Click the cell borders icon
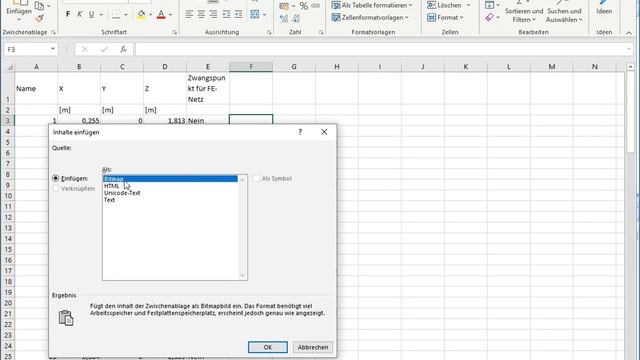640x360 pixels. pos(116,15)
